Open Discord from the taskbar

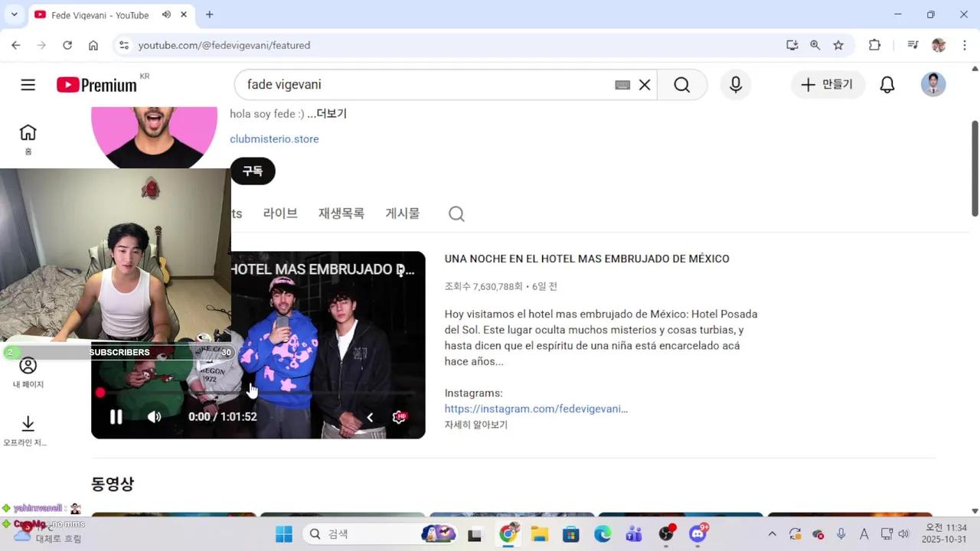click(x=697, y=534)
